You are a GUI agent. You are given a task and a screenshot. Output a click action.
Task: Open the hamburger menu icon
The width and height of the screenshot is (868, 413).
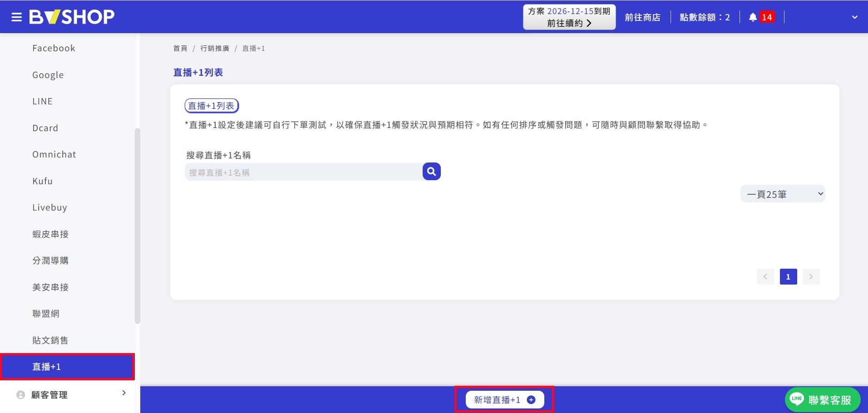pos(17,17)
